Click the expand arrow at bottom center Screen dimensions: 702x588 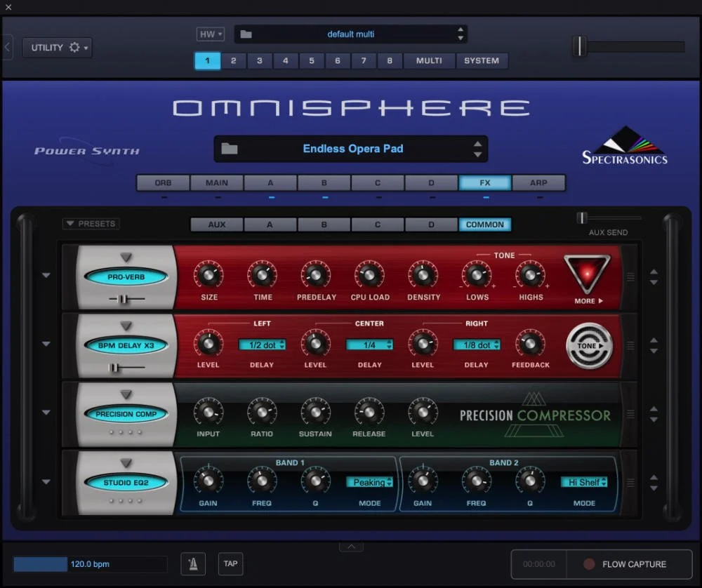(x=352, y=547)
